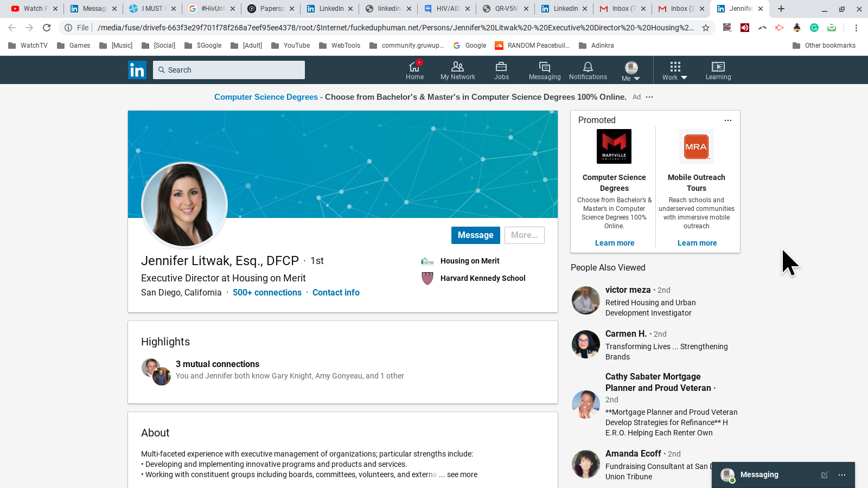Open the Learning icon

718,70
